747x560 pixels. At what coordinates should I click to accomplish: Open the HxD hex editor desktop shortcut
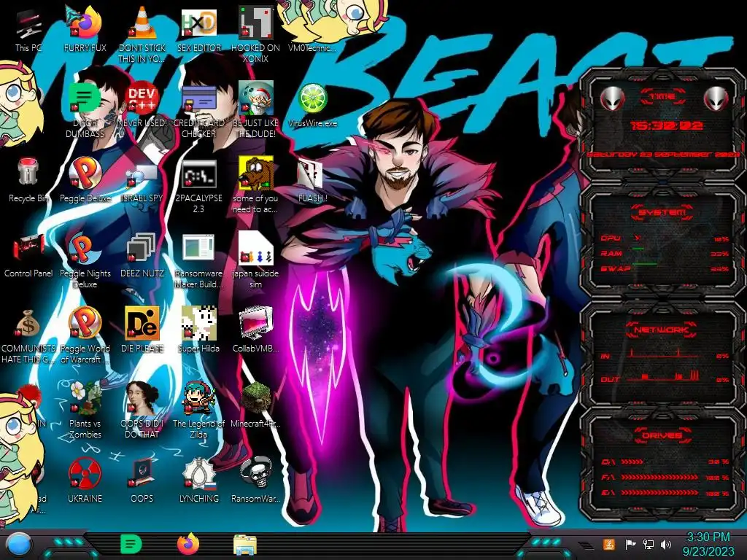198,29
